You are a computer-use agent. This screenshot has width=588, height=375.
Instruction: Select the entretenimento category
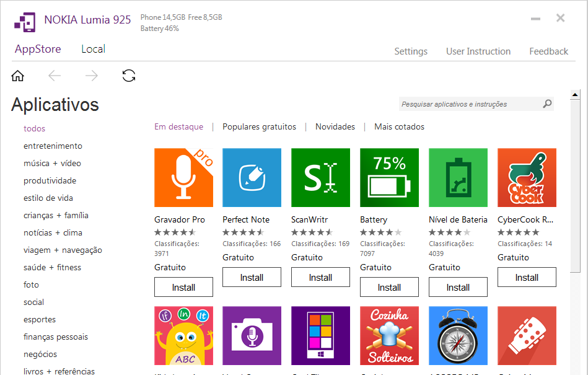pyautogui.click(x=53, y=146)
